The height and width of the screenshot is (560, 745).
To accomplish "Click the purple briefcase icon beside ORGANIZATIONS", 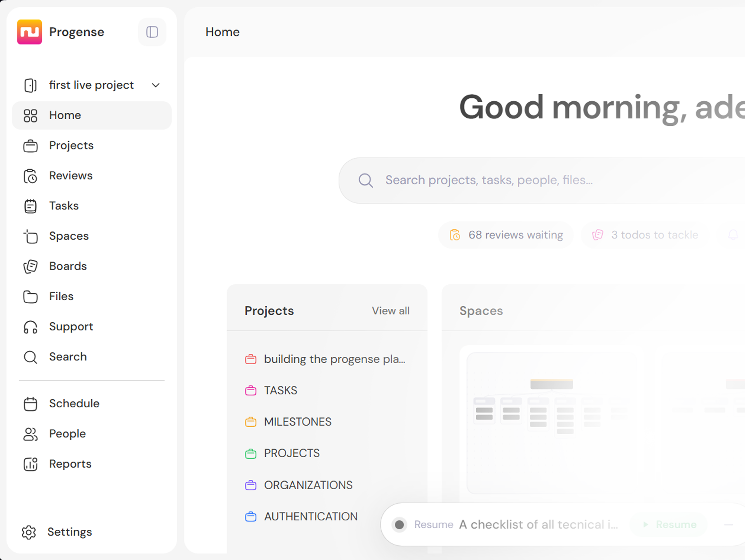I will pyautogui.click(x=251, y=485).
